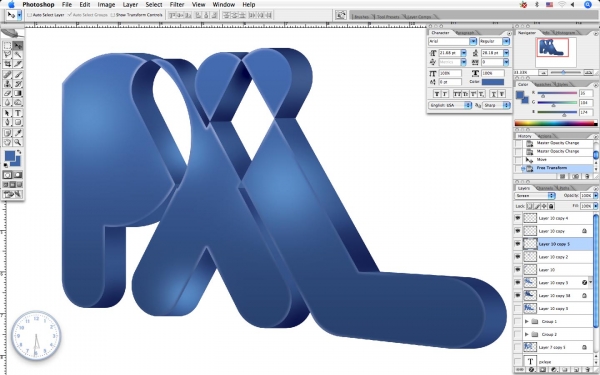
Task: Select the Notes tool
Action: [7, 133]
